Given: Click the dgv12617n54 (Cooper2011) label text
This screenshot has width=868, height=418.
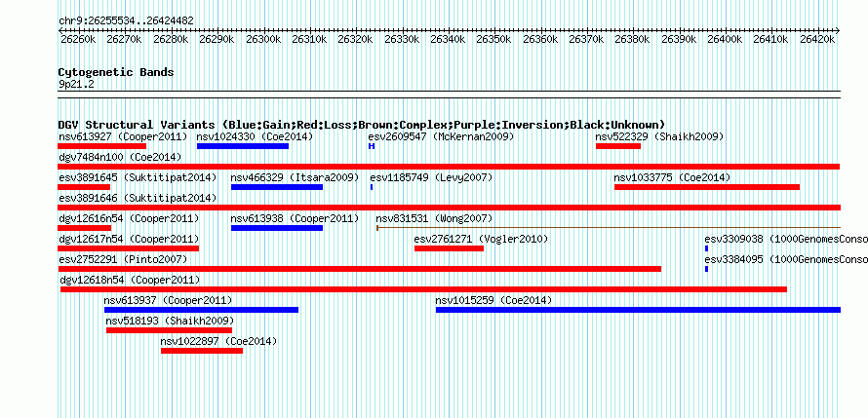Looking at the screenshot, I should 129,239.
